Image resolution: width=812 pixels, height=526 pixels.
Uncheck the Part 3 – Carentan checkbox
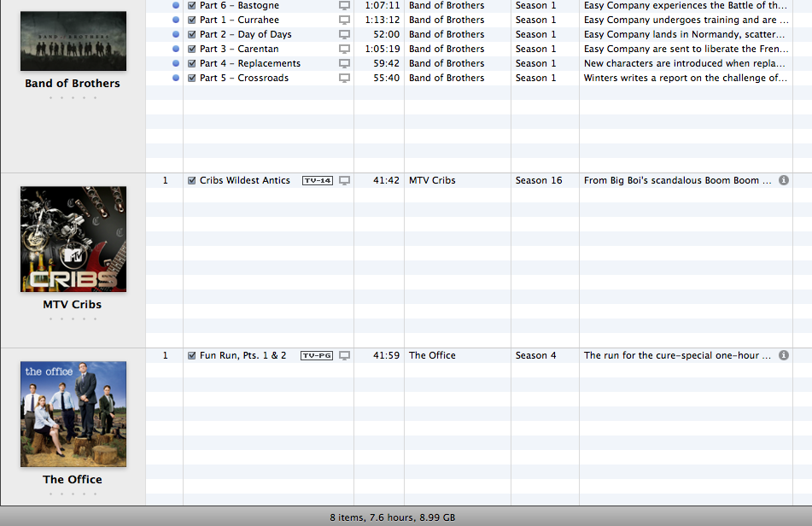pyautogui.click(x=191, y=49)
